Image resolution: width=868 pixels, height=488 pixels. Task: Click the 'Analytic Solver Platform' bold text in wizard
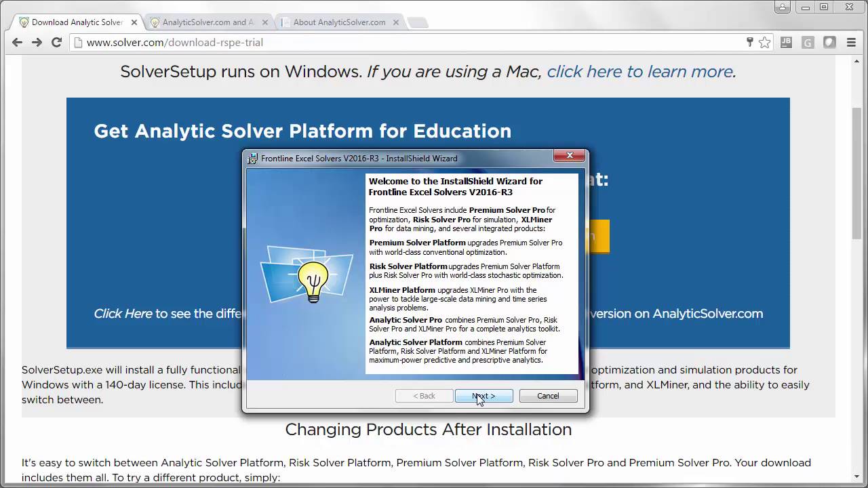(x=416, y=342)
